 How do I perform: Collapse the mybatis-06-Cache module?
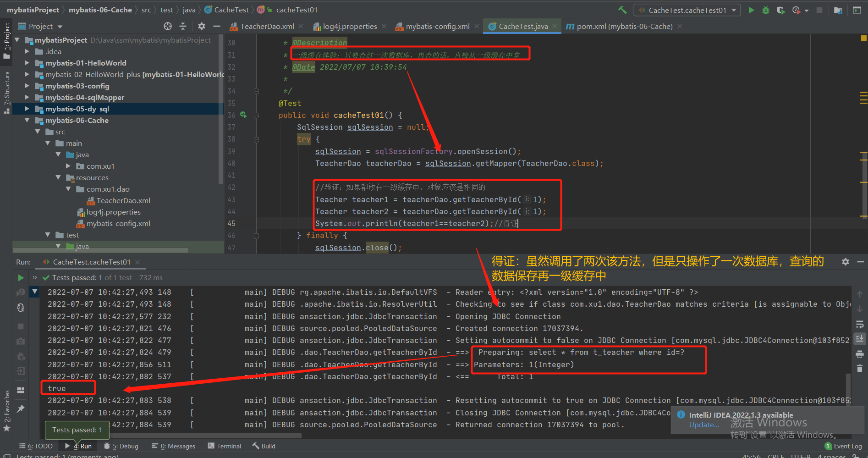[x=27, y=120]
